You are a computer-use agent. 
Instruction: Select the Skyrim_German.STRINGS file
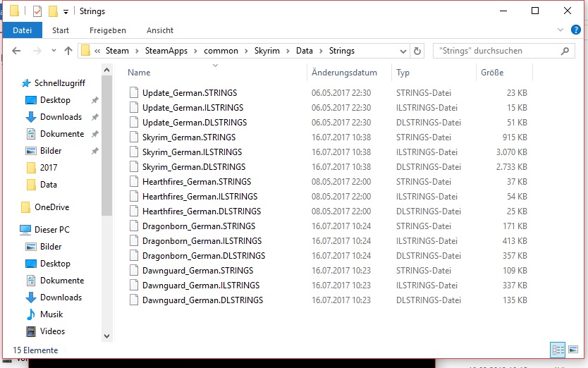pos(189,137)
